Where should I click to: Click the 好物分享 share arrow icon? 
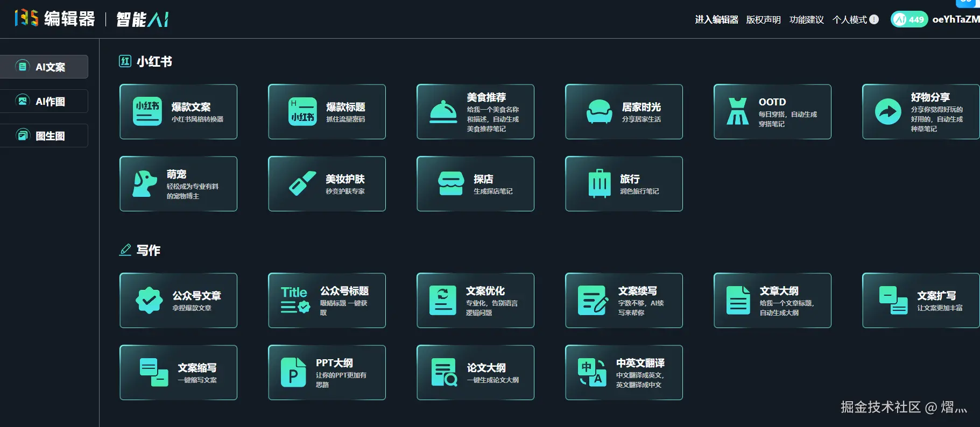click(x=888, y=112)
